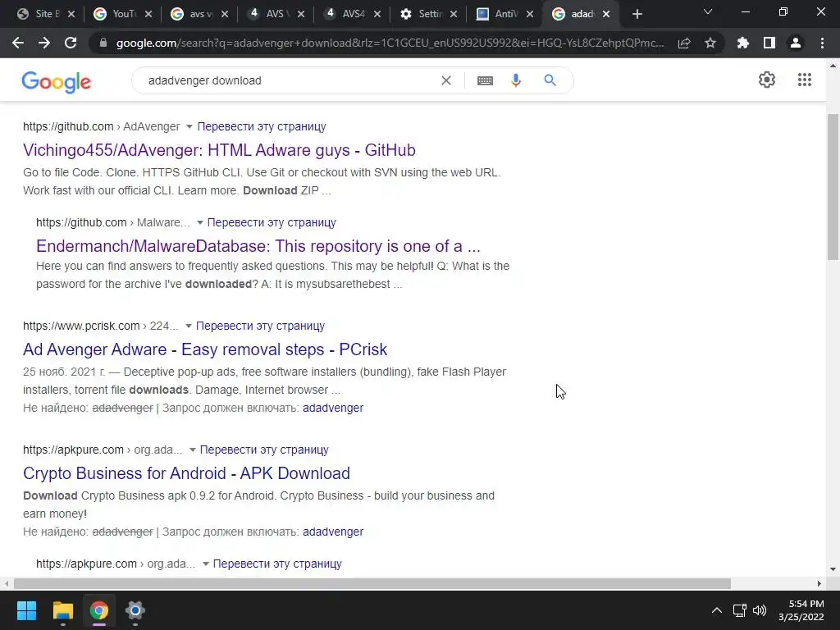Close the YouTube tab
840x630 pixels.
[148, 15]
